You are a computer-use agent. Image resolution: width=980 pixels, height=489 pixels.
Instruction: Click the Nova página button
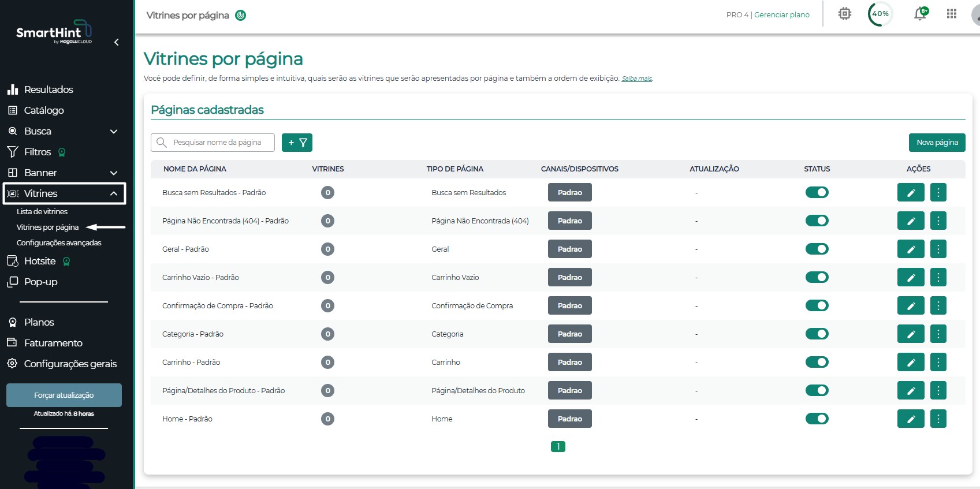click(x=937, y=143)
